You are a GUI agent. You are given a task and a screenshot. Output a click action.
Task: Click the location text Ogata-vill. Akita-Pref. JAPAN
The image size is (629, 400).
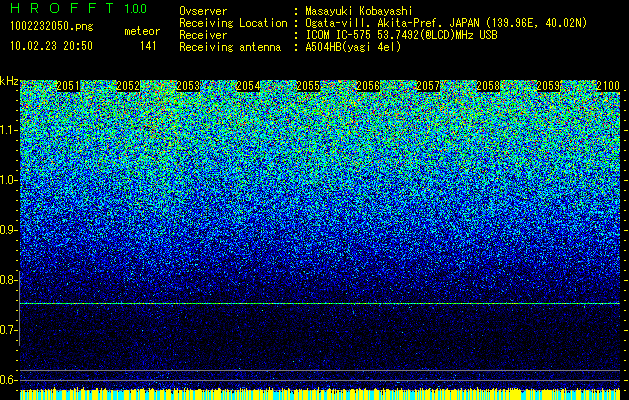(392, 23)
